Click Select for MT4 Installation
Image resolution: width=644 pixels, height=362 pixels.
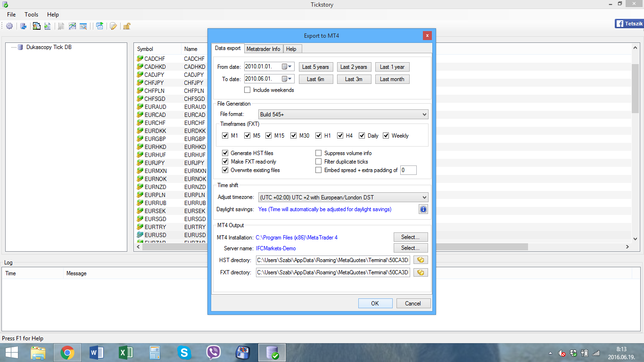click(x=411, y=237)
